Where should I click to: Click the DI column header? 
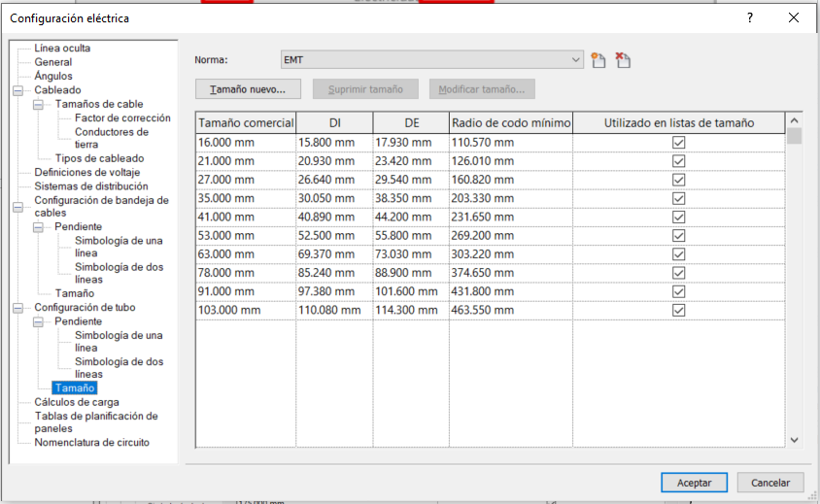coord(334,123)
